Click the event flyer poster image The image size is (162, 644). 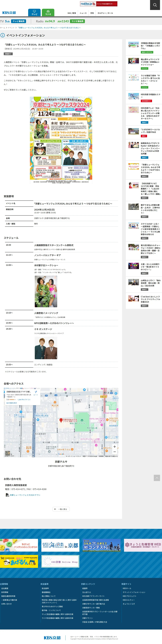tap(61, 140)
